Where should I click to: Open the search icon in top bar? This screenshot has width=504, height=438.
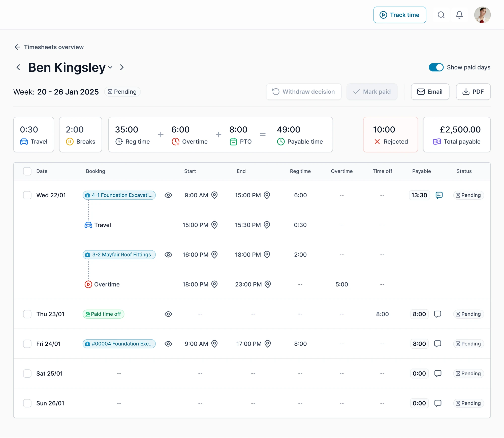point(441,15)
